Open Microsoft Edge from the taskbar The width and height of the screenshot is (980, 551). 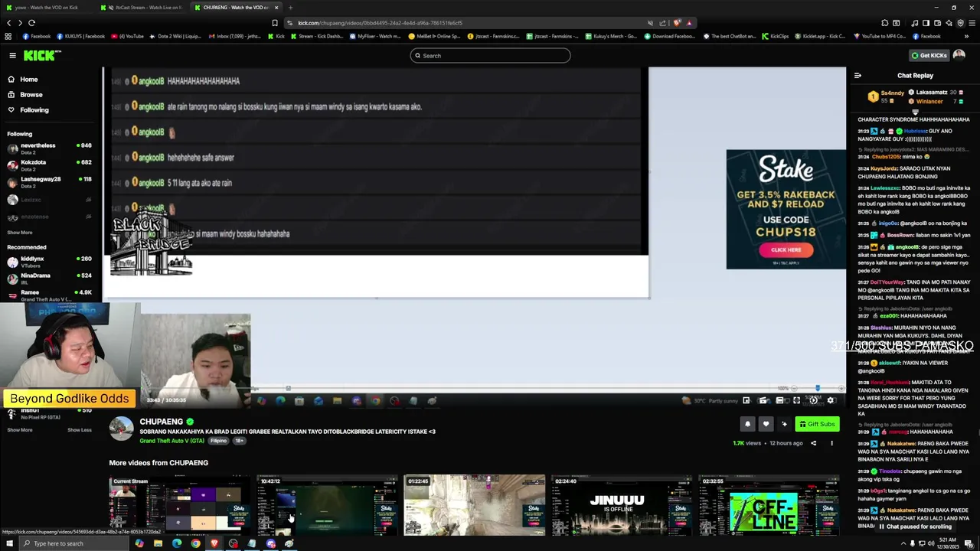tap(177, 543)
